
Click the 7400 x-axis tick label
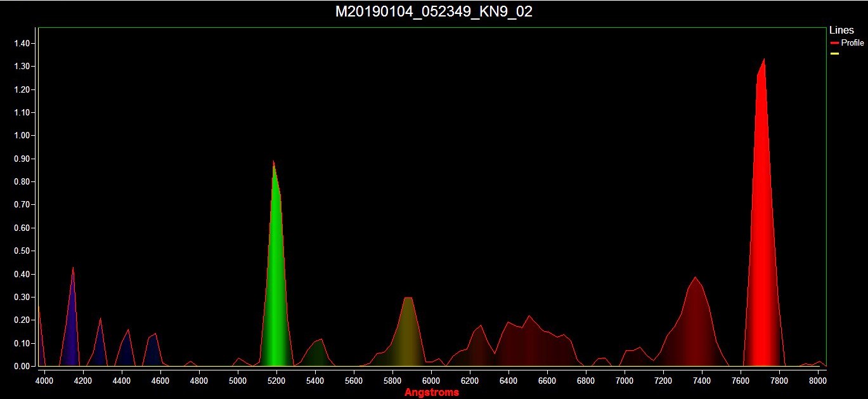[x=702, y=381]
